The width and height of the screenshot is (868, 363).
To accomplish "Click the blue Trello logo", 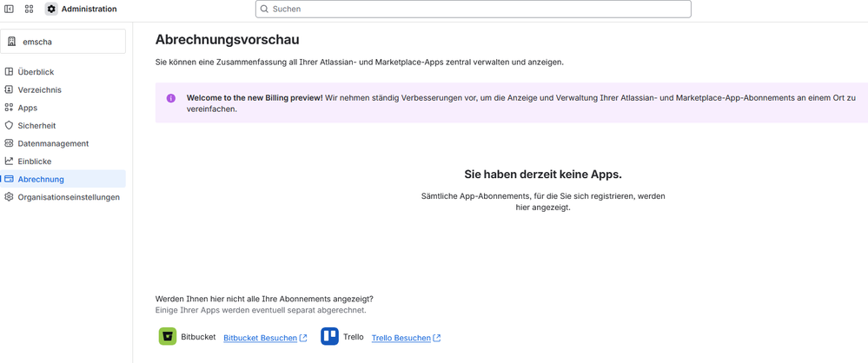I will (x=329, y=336).
